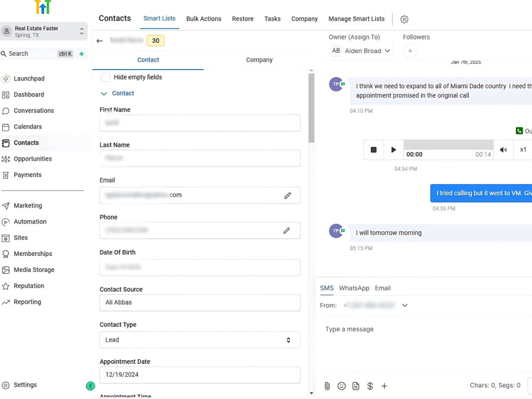Click the yellow 30 badge
Viewport: 532px width, 399px height.
tap(155, 41)
